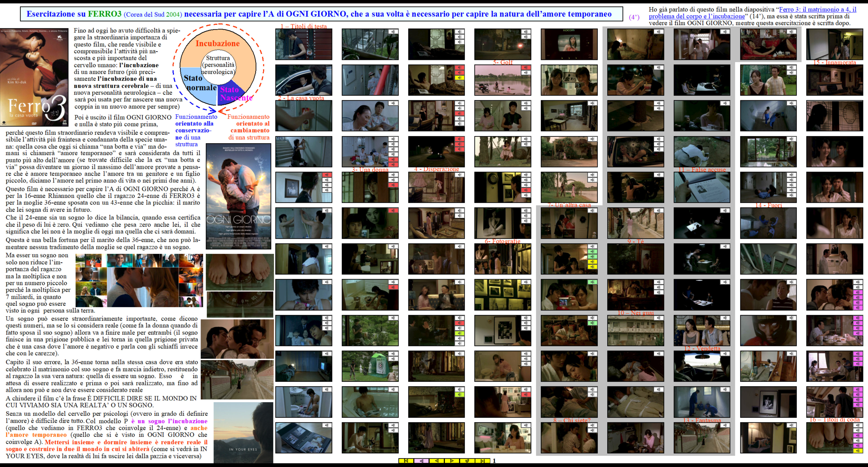Click sound icon on photo album thumbnail
The height and width of the screenshot is (467, 868).
tap(326, 425)
